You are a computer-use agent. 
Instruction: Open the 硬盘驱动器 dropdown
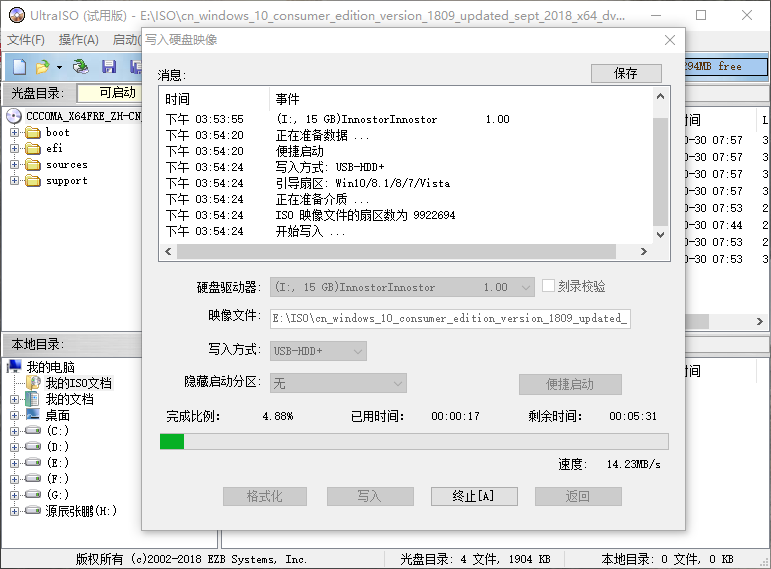tap(402, 287)
